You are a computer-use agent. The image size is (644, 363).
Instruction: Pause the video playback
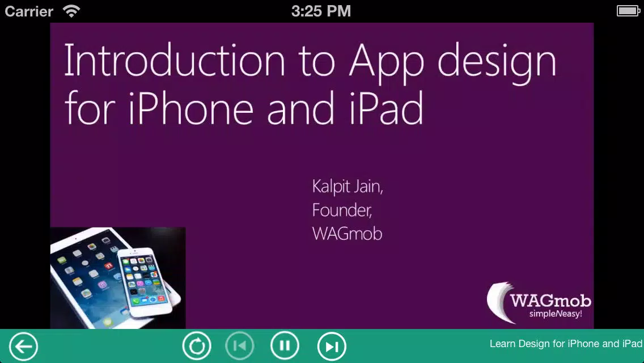point(285,346)
